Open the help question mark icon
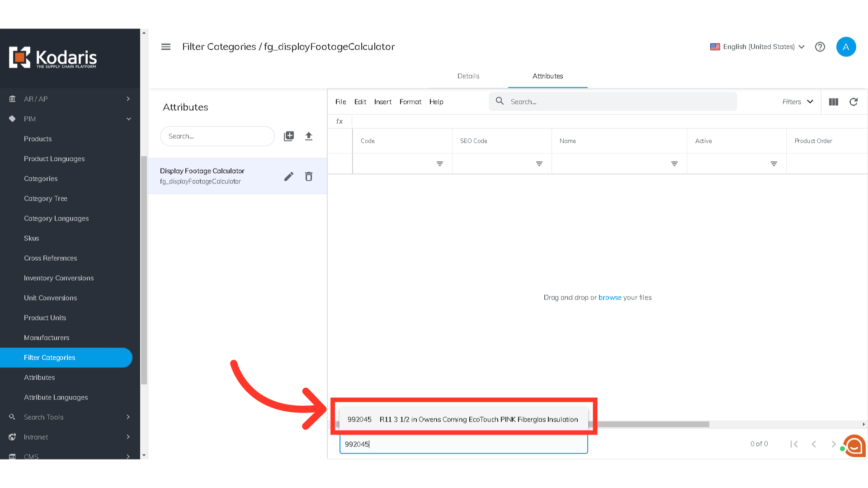 coord(820,47)
